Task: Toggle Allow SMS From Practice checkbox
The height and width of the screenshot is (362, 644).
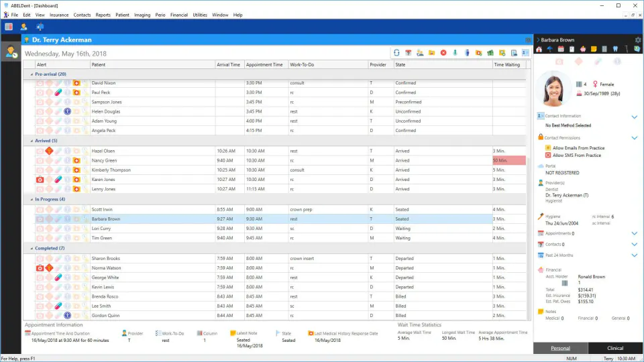Action: pos(548,155)
